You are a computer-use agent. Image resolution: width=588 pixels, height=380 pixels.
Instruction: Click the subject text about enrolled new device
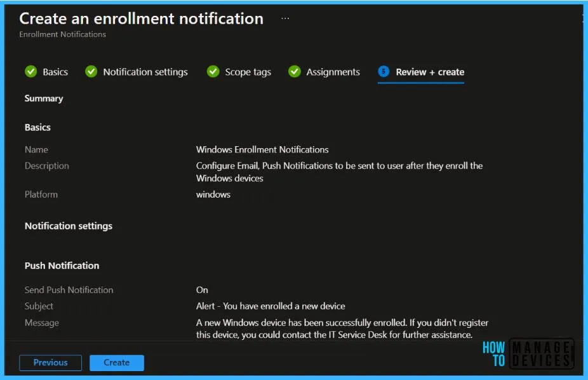click(271, 306)
